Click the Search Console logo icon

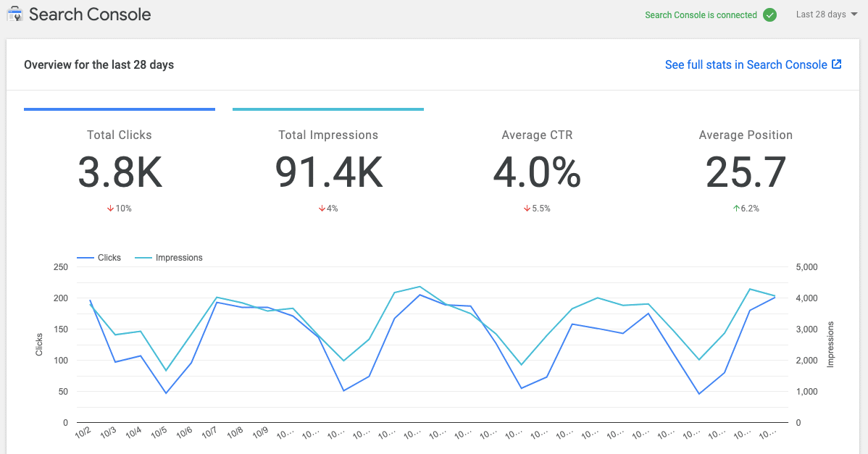click(x=14, y=14)
